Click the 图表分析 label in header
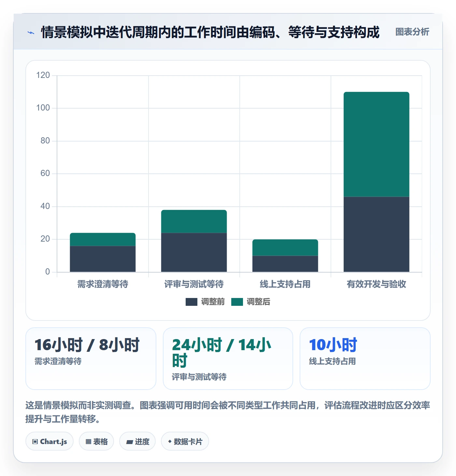Screen dimensions: 456x476 pos(412,32)
